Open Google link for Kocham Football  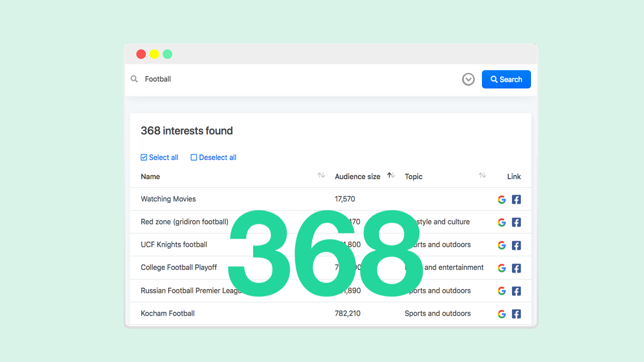click(501, 314)
